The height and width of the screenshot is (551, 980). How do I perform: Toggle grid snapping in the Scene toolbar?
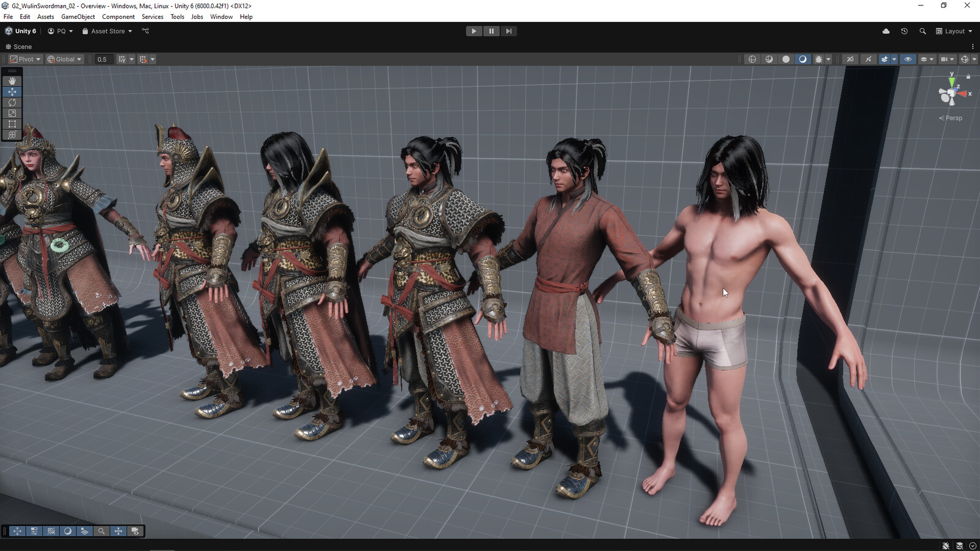(122, 59)
